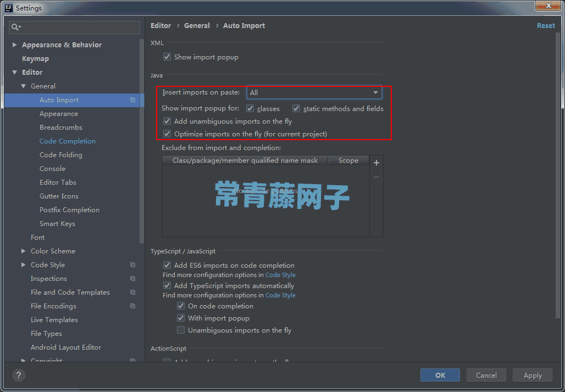
Task: Go to File Encodings settings
Action: [54, 306]
